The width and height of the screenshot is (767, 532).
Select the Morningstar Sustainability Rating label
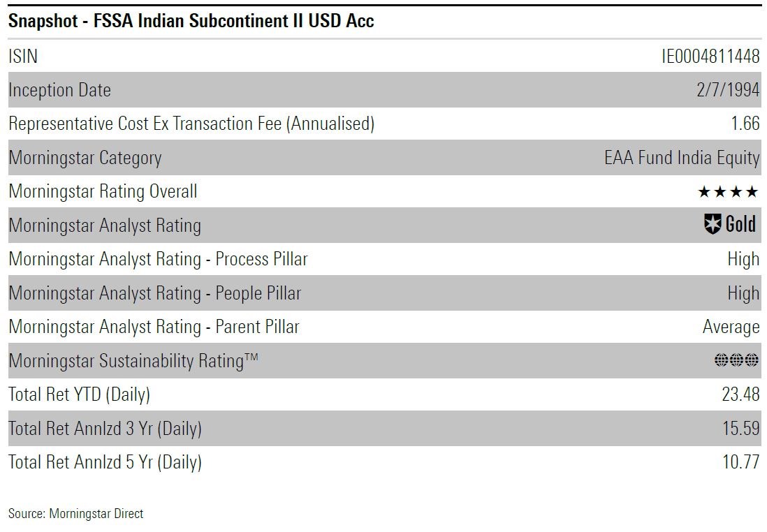(x=133, y=361)
